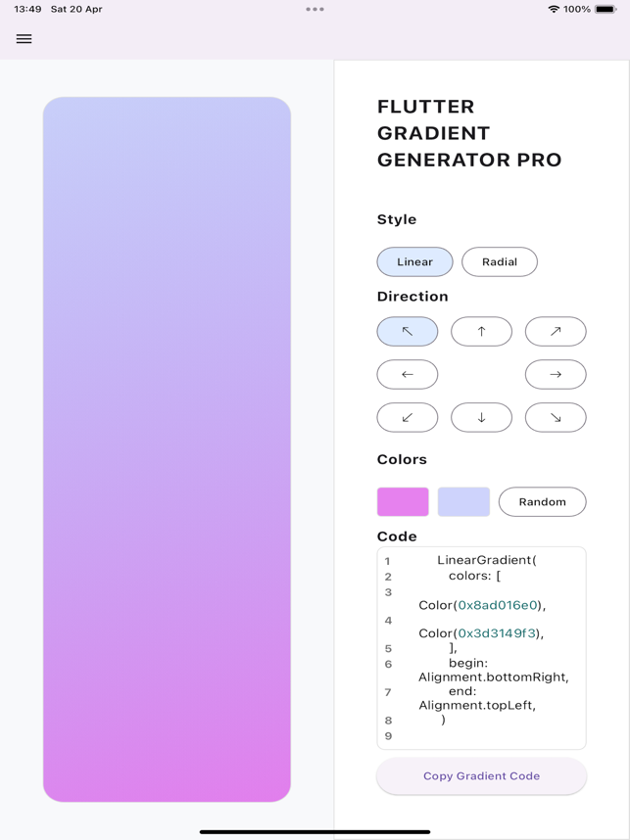The height and width of the screenshot is (840, 630).
Task: Choose the Linear gradient style
Action: [x=415, y=261]
